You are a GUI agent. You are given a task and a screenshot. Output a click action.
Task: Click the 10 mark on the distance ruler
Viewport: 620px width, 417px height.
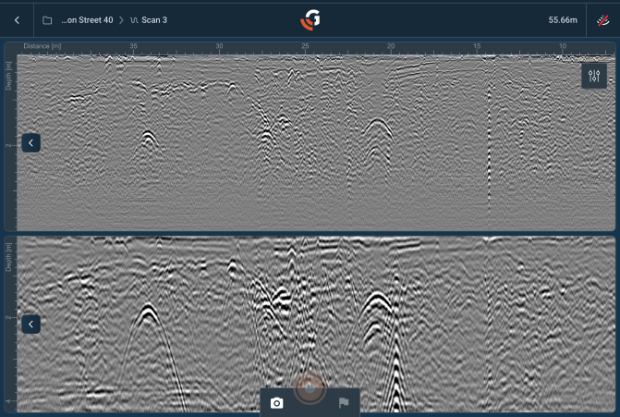[x=563, y=46]
